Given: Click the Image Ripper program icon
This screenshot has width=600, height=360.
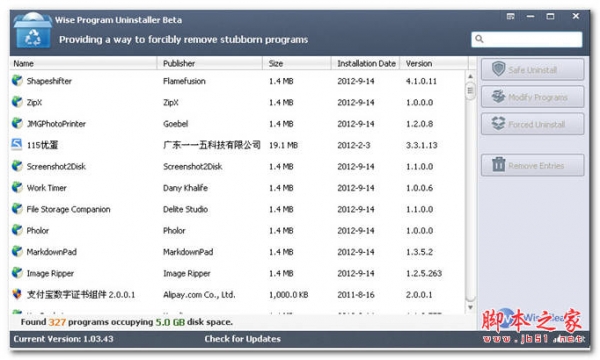Looking at the screenshot, I should click(x=17, y=273).
